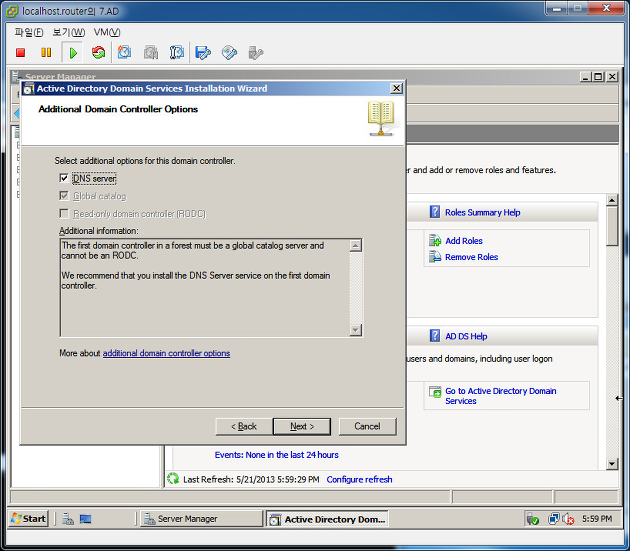Screen dimensions: 630x551
Task: Click the Server Manager pane down scroll arrow
Action: coord(612,464)
